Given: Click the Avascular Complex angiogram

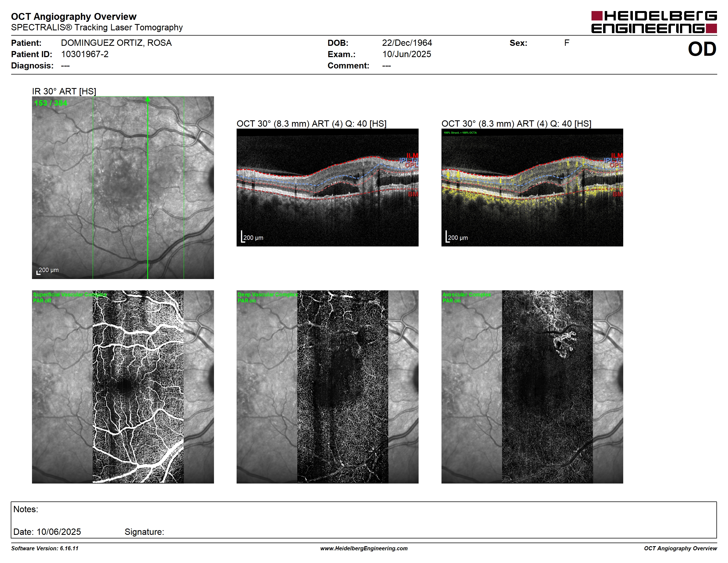Looking at the screenshot, I should coord(532,387).
